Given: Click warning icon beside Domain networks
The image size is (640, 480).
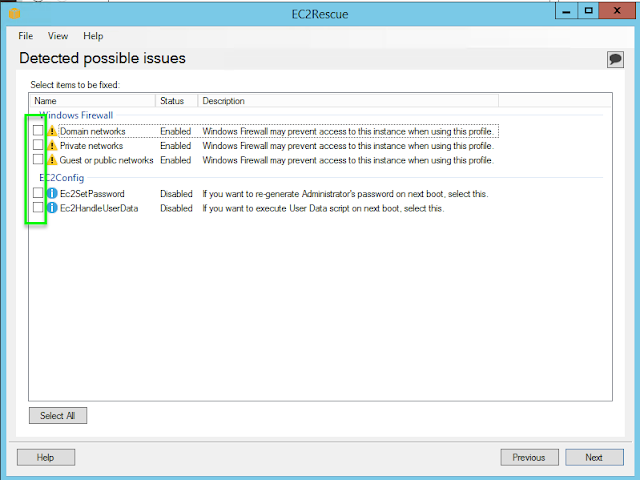Looking at the screenshot, I should coord(52,131).
